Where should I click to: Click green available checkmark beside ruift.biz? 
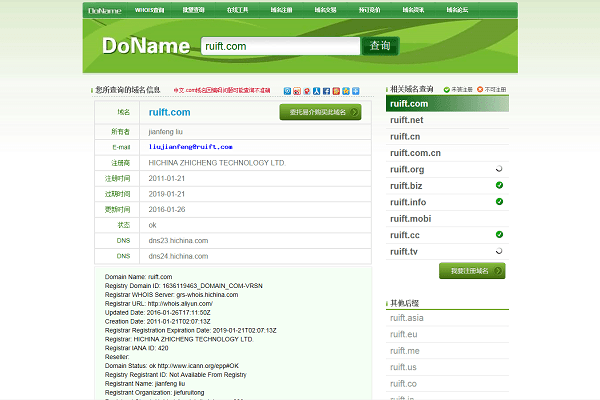click(x=499, y=185)
